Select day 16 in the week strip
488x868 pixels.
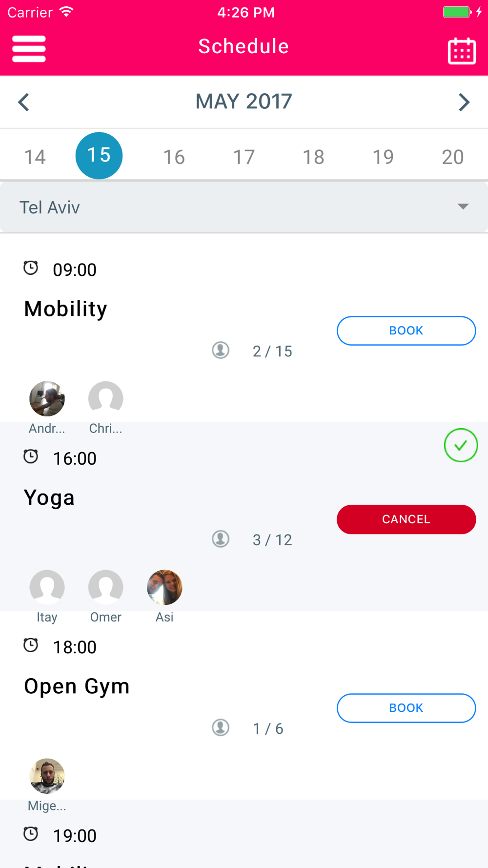pos(174,157)
